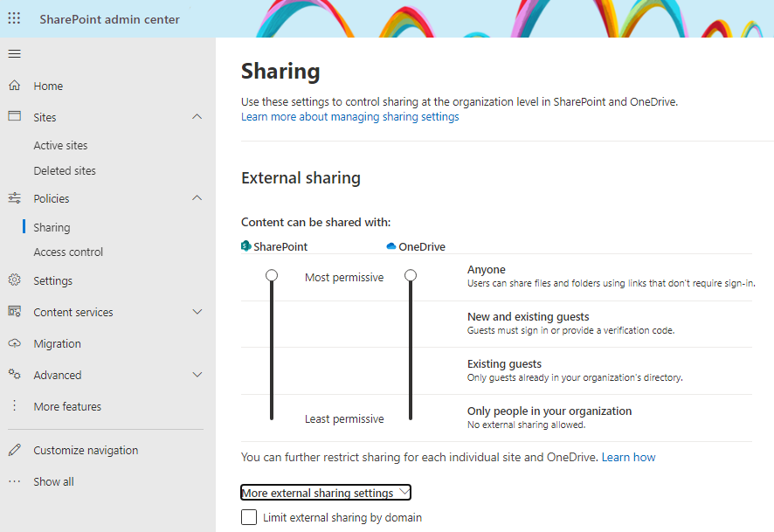The image size is (774, 532).
Task: Collapse the Policies section chevron
Action: [197, 198]
